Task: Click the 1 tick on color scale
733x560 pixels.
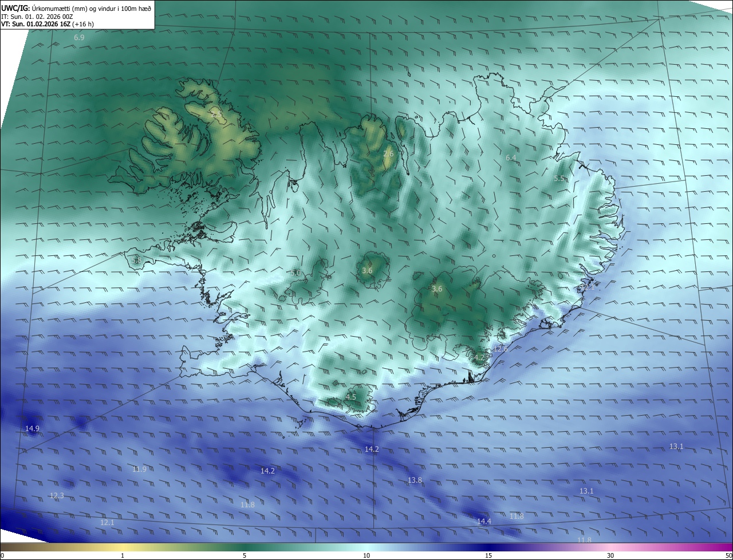Action: 123,555
